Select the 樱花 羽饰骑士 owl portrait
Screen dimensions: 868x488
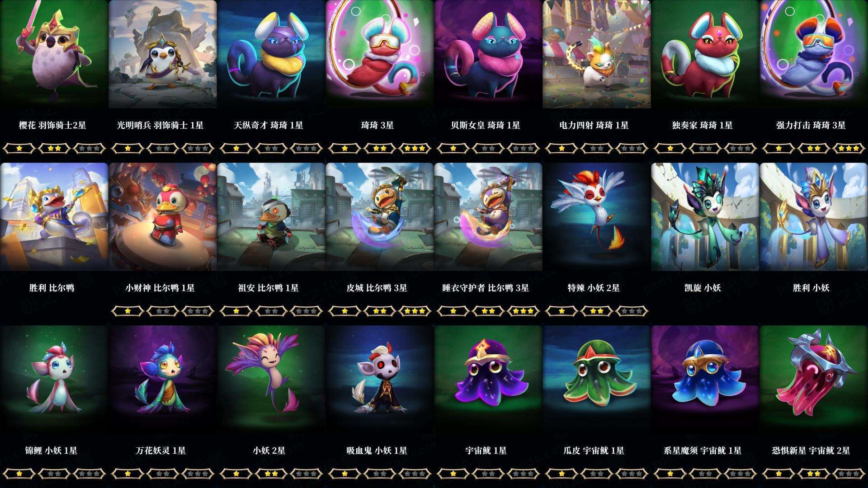tap(54, 54)
